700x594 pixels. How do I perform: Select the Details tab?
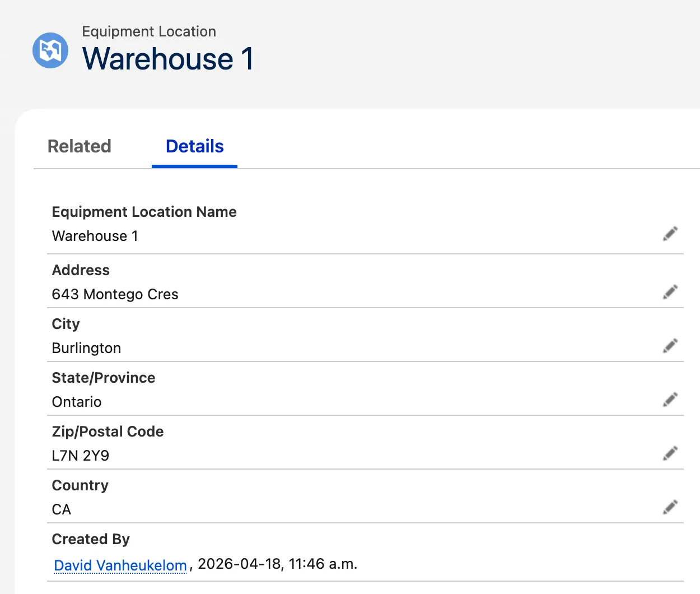(195, 146)
